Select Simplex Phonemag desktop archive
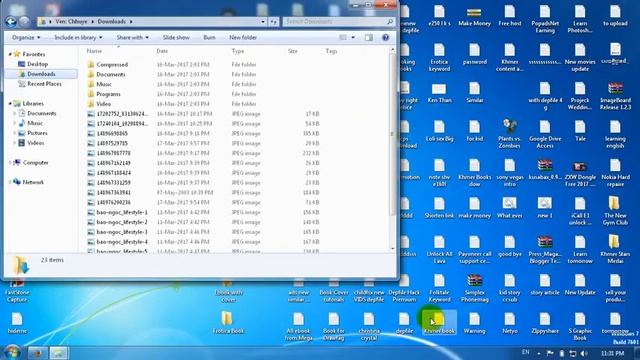 pyautogui.click(x=474, y=288)
